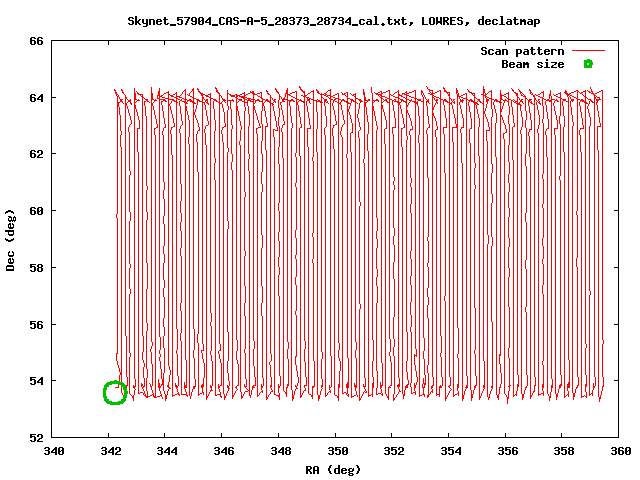The image size is (640, 480).
Task: Click the y-axis tick label 62
Action: tap(36, 154)
